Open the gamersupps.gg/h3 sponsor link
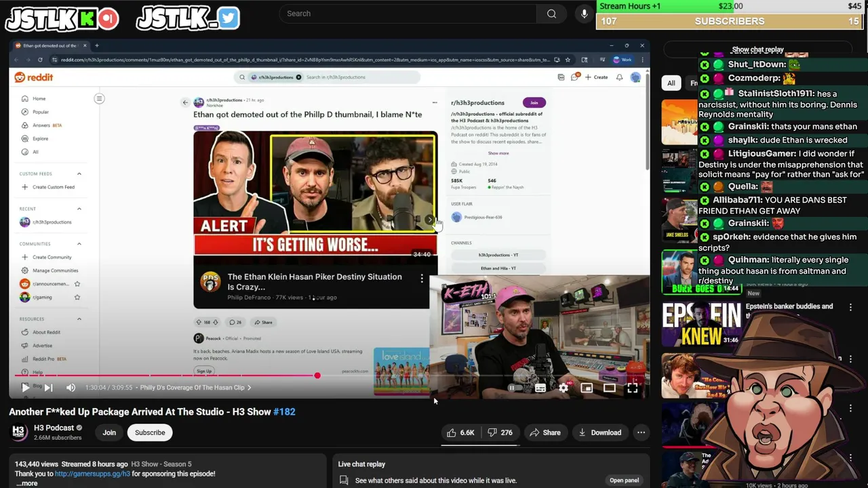868x488 pixels. point(92,474)
